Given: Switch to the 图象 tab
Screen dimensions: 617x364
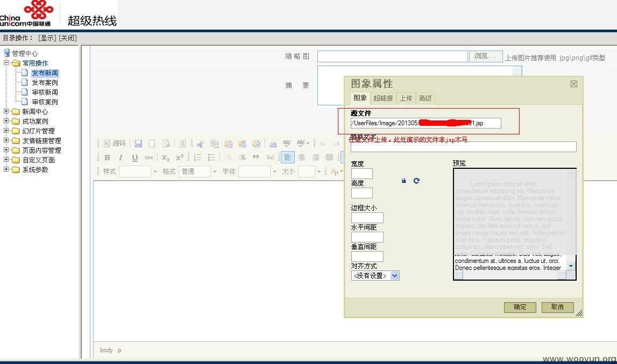Looking at the screenshot, I should tap(360, 98).
